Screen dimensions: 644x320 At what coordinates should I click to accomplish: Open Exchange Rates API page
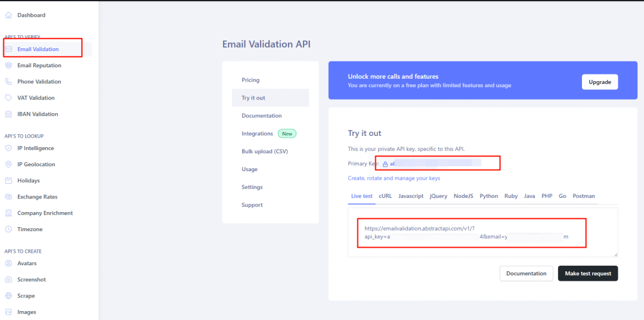coord(38,197)
